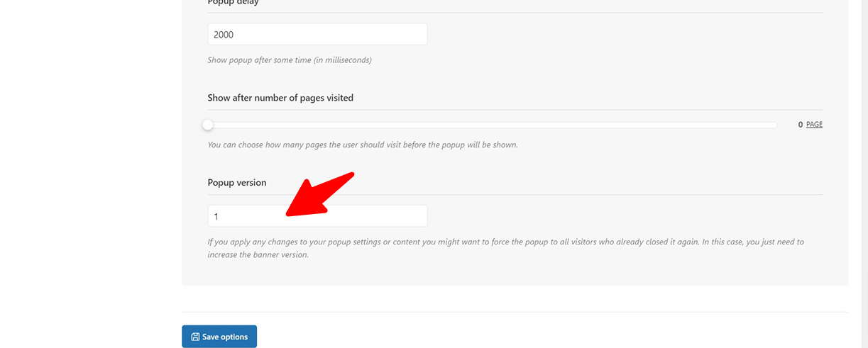Click the 'Popup version' heading label
868x348 pixels.
click(237, 183)
